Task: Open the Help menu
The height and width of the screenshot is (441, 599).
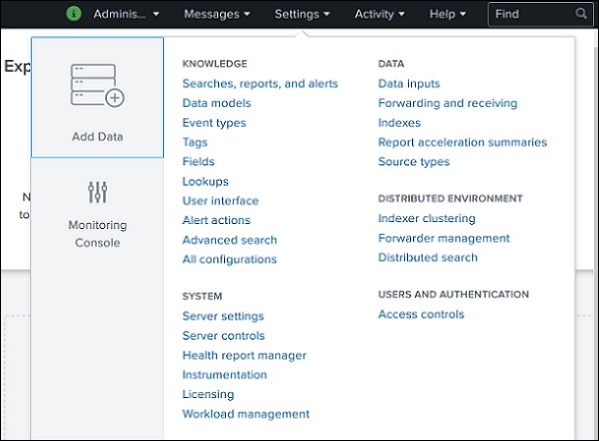Action: point(447,14)
